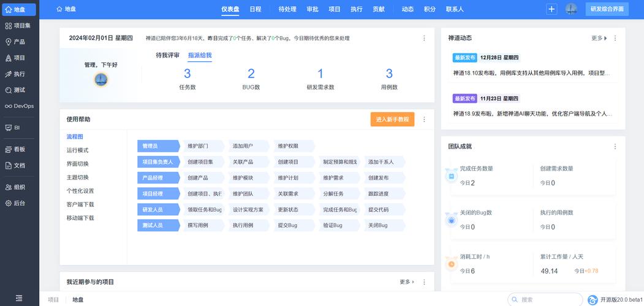Click 创建项目集 flow step
644x306 pixels.
coord(203,162)
